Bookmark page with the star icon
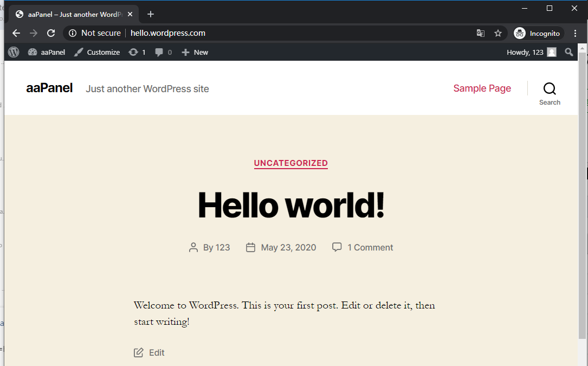This screenshot has width=588, height=366. tap(498, 33)
